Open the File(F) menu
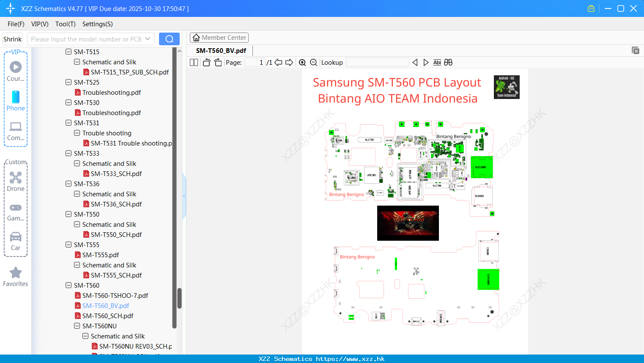 click(16, 24)
